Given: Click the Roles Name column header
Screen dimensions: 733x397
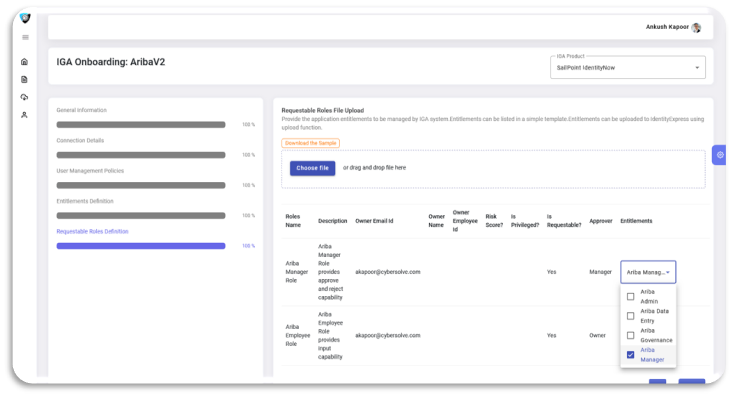Looking at the screenshot, I should pos(293,221).
